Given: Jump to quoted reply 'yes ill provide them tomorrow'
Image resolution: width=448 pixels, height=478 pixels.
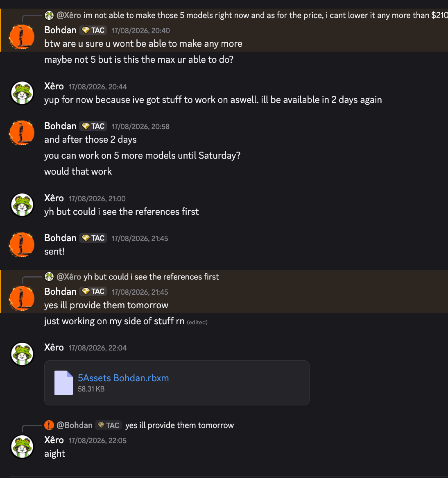Looking at the screenshot, I should (x=179, y=425).
